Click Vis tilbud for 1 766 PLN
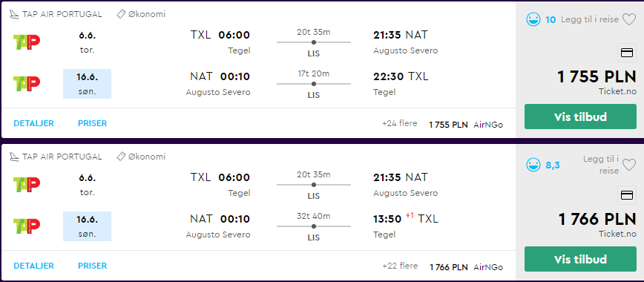The height and width of the screenshot is (282, 644). click(x=580, y=260)
